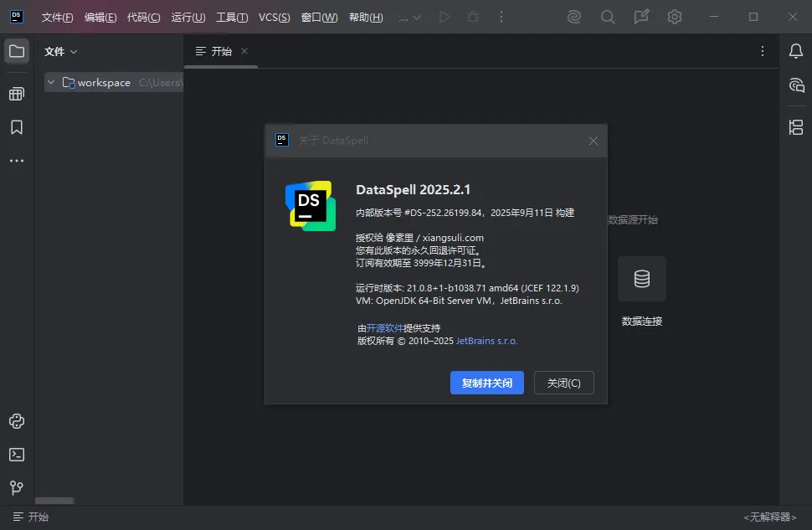The width and height of the screenshot is (812, 530).
Task: Click the 关闭(C) button
Action: point(563,383)
